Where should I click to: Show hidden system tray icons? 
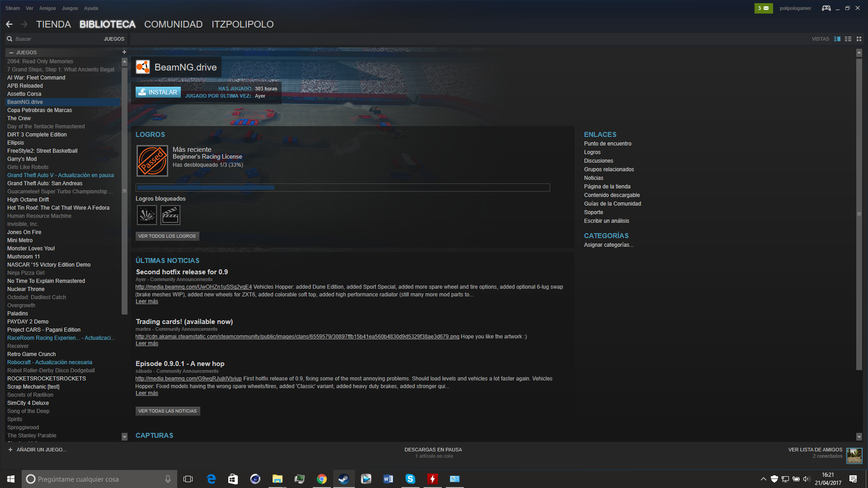coord(764,479)
